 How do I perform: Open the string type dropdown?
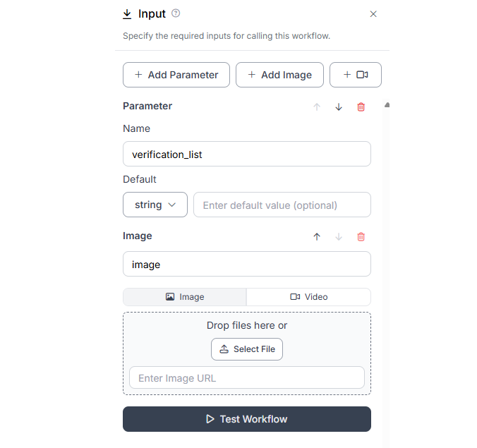(155, 205)
